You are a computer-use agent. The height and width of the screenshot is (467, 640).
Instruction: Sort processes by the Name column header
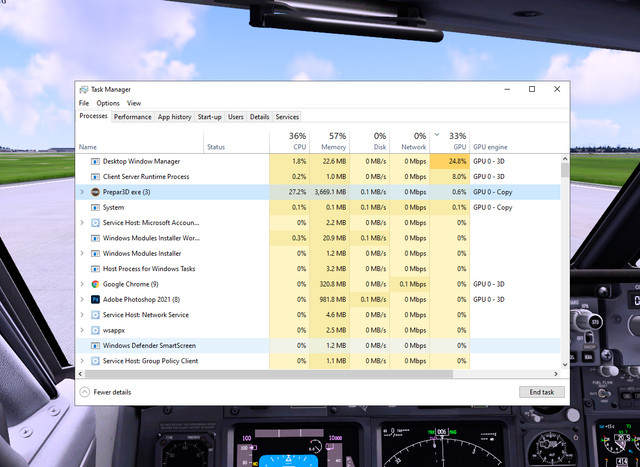pos(140,142)
